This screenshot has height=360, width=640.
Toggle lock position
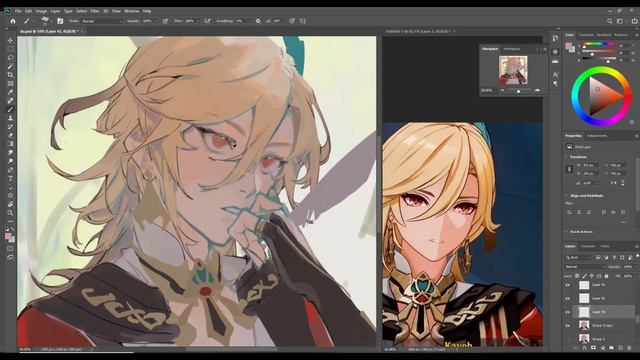(592, 276)
